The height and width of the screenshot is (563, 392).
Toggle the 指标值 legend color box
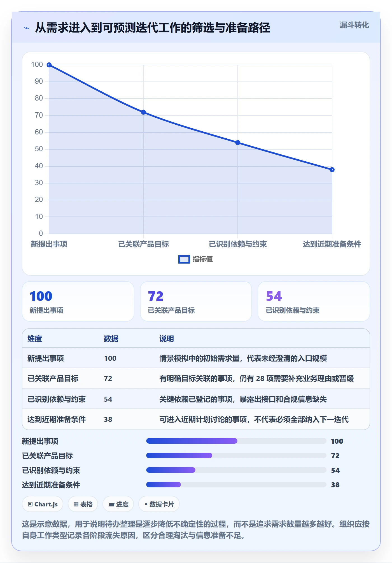click(x=184, y=259)
